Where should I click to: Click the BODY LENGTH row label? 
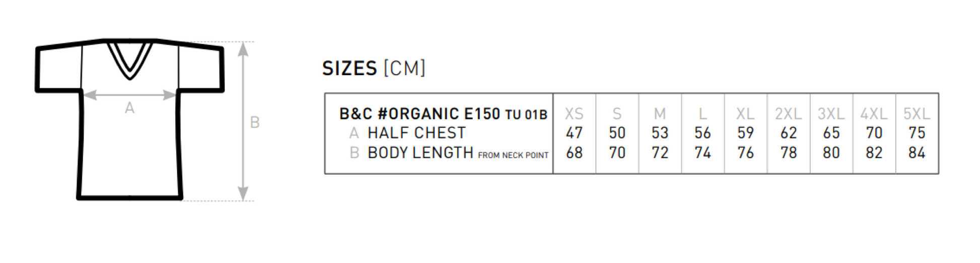click(420, 153)
